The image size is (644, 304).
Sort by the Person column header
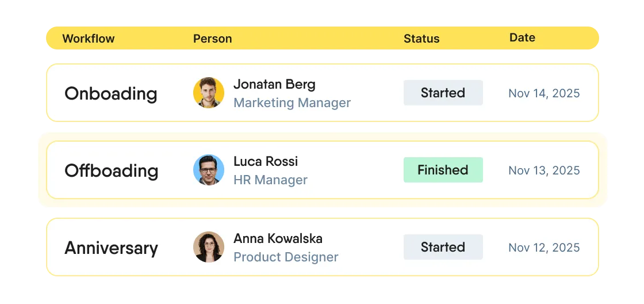[212, 39]
